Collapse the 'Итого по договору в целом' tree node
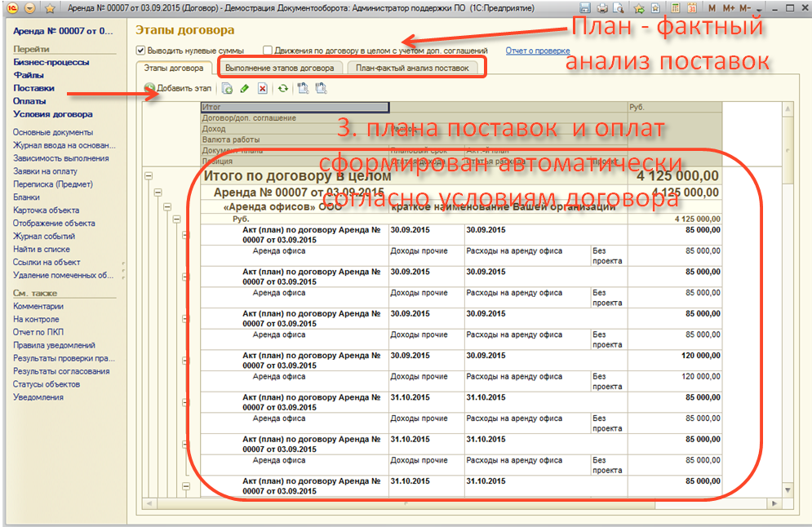Image resolution: width=812 pixels, height=527 pixels. (149, 175)
